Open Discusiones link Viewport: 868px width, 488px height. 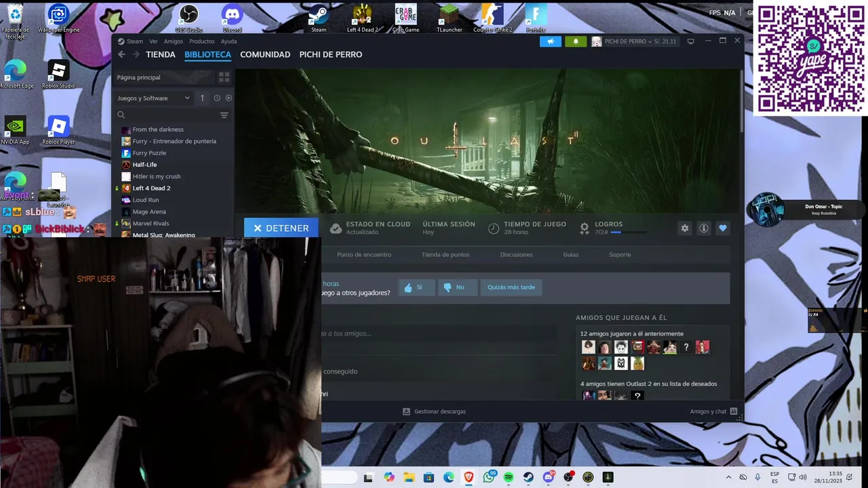coord(517,255)
